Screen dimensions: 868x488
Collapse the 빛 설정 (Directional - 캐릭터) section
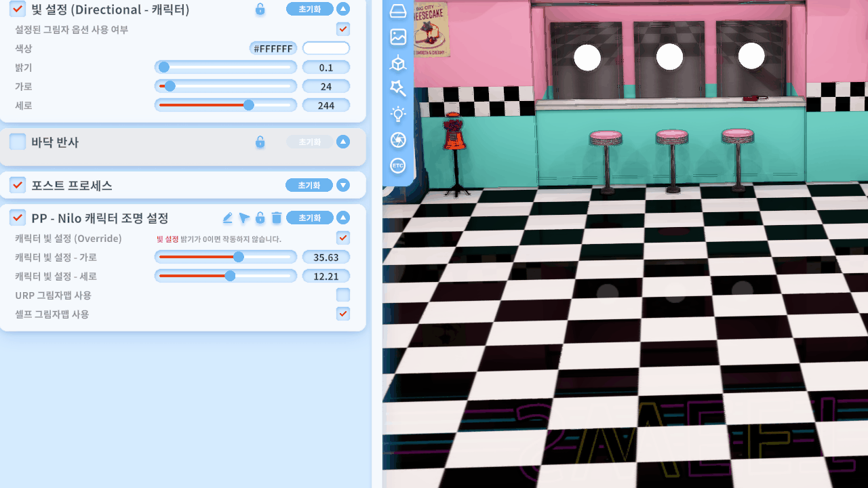(x=343, y=9)
